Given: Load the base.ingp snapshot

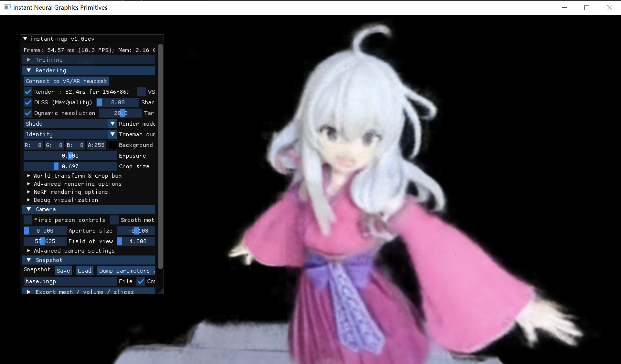Looking at the screenshot, I should (84, 271).
